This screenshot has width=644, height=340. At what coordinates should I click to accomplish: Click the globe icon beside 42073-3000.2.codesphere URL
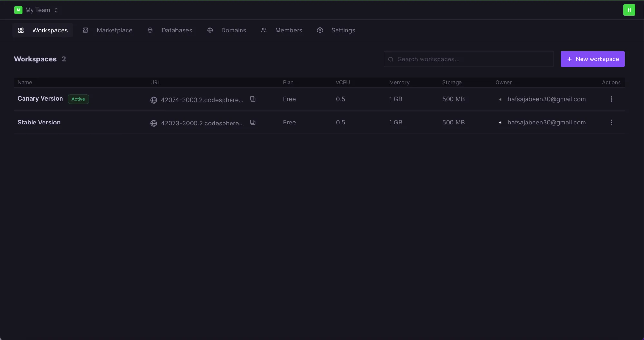[154, 123]
